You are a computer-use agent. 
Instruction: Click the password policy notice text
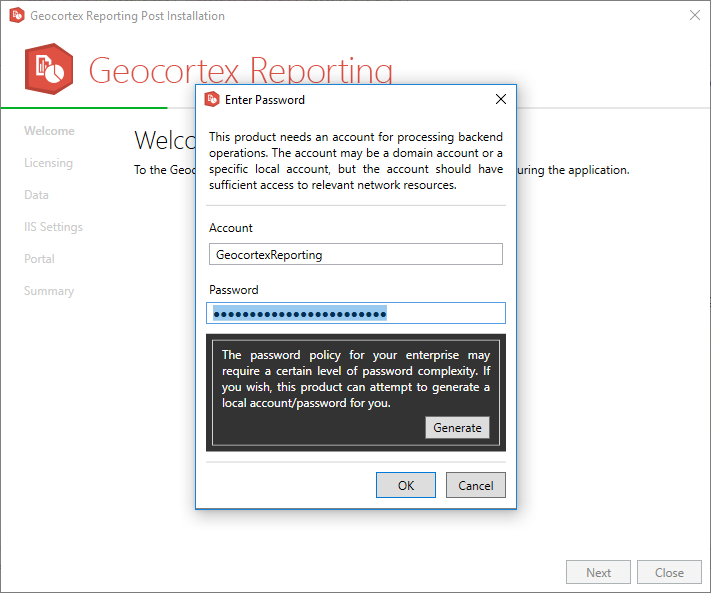356,379
